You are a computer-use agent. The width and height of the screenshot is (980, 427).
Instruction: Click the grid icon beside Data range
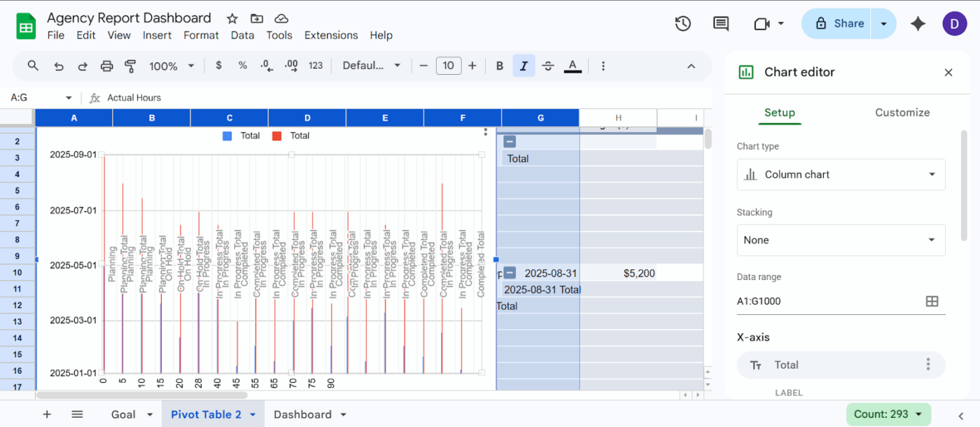click(x=932, y=301)
